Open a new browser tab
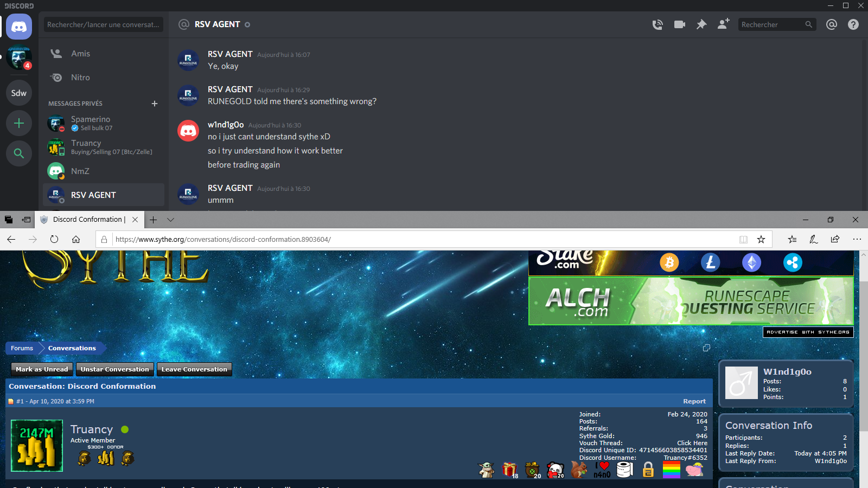 click(x=154, y=220)
